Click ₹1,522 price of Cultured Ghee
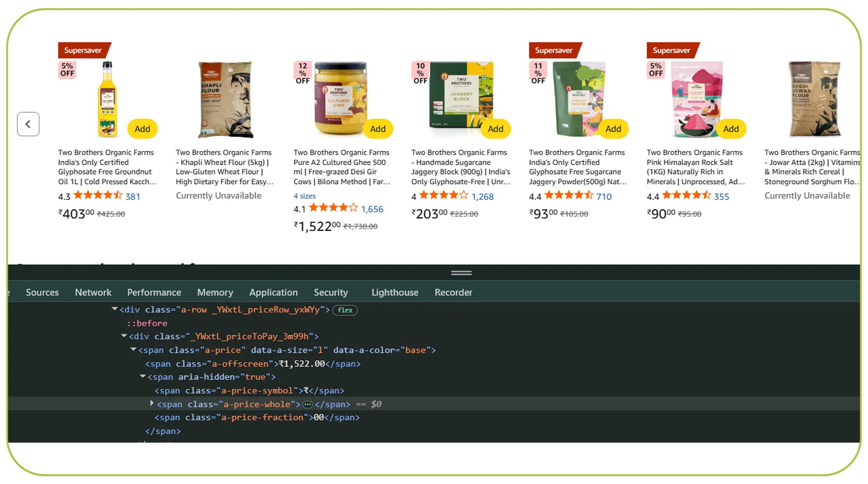Screen dimensions: 868x484 [317, 226]
